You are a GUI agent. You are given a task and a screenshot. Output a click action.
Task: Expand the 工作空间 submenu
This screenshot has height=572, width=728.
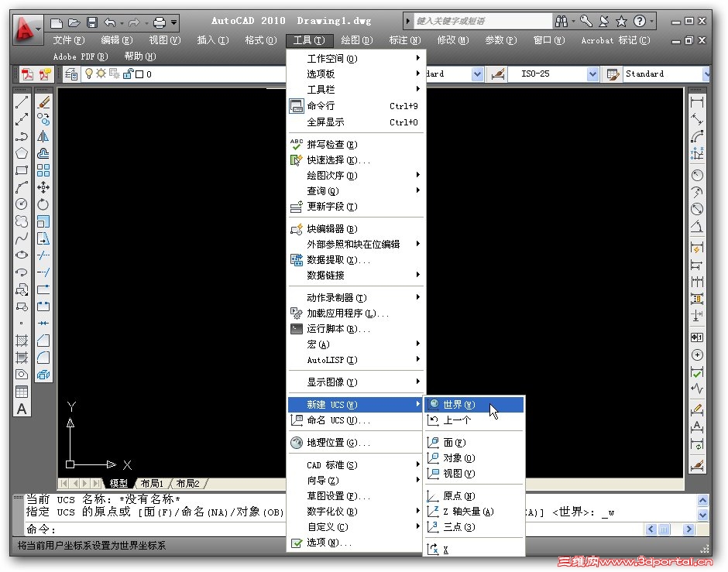coord(356,59)
